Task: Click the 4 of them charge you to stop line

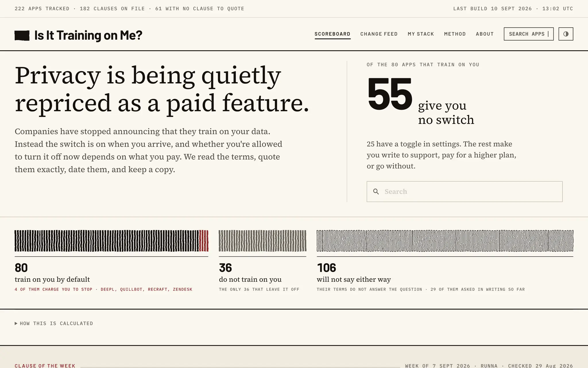Action: [x=103, y=290]
